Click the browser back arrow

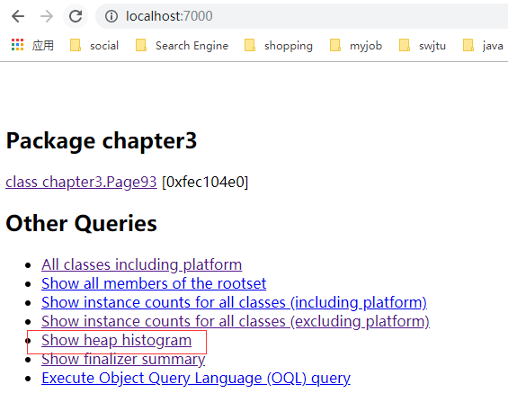[18, 16]
